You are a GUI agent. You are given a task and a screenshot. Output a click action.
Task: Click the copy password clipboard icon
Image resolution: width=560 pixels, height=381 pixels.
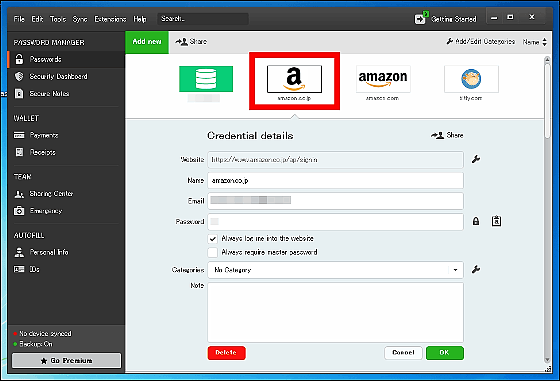496,221
